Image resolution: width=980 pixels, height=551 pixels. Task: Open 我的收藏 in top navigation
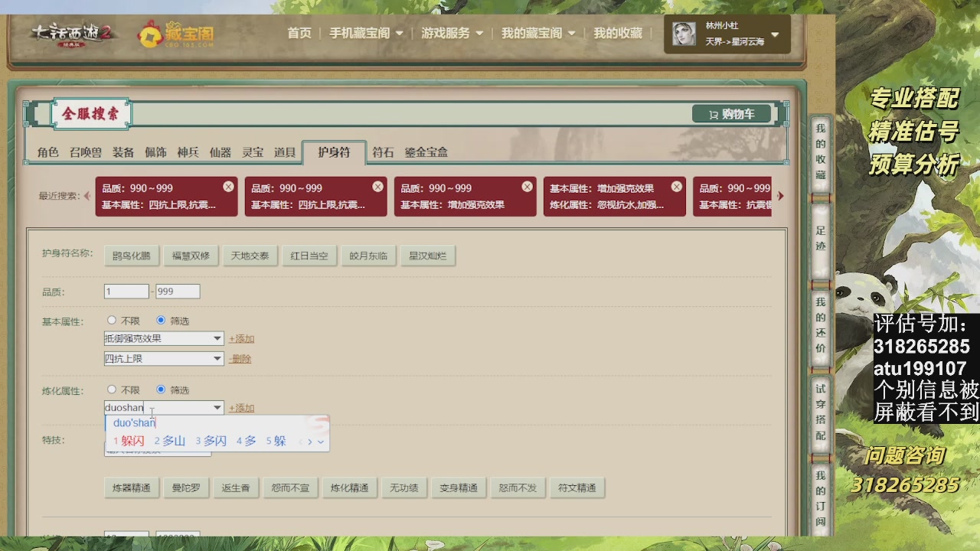[618, 33]
